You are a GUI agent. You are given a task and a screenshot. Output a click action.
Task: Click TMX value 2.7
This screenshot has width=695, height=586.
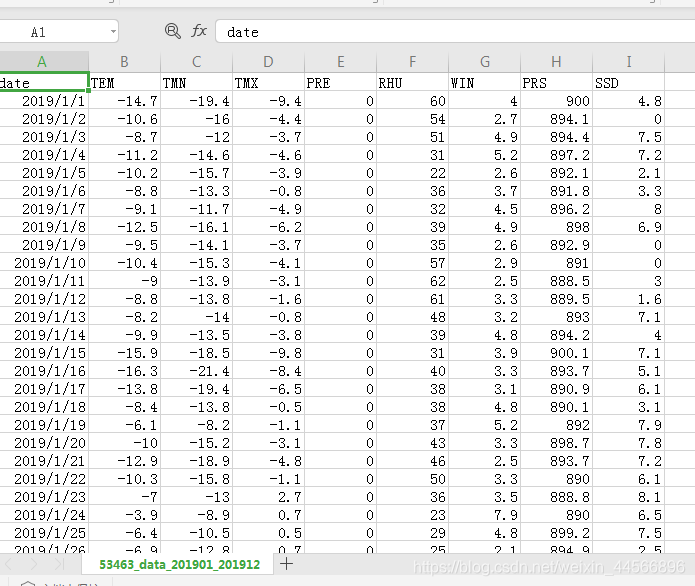point(268,497)
